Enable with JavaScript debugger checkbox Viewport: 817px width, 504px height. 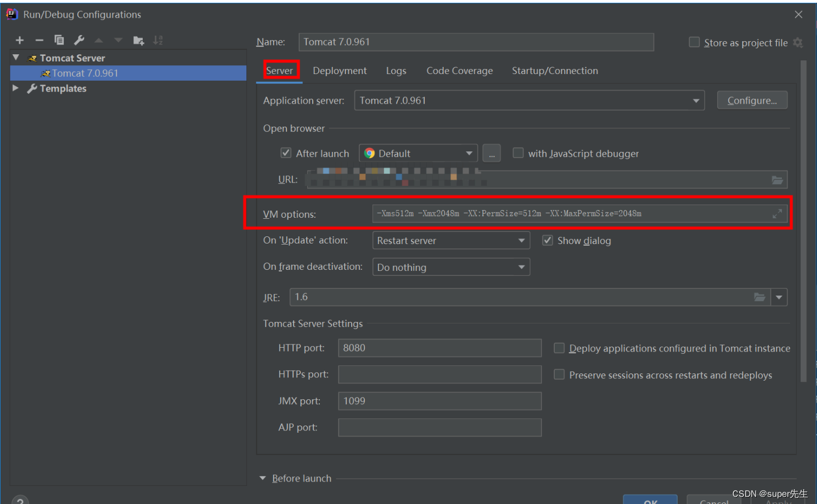[x=518, y=153]
